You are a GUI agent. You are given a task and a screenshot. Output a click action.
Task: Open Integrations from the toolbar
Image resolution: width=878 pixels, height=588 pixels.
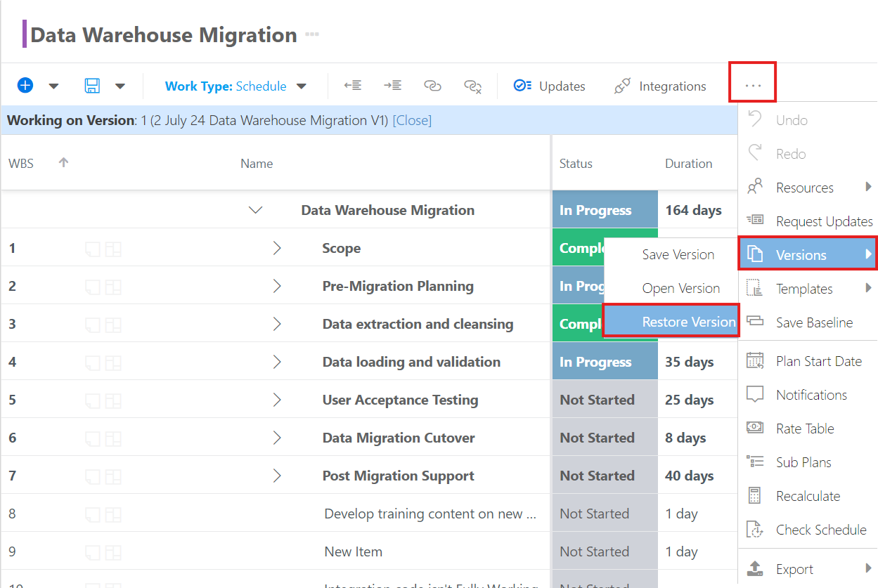click(661, 85)
